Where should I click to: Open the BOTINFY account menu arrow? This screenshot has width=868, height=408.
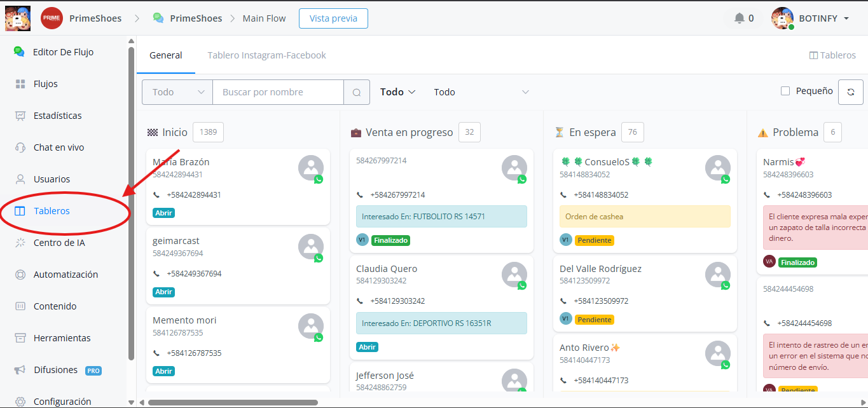(846, 18)
